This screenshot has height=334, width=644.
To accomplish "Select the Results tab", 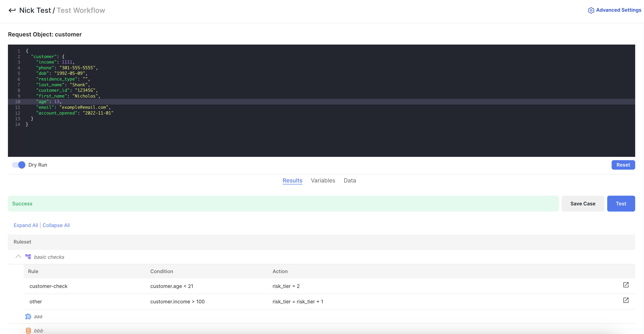I will coord(292,180).
